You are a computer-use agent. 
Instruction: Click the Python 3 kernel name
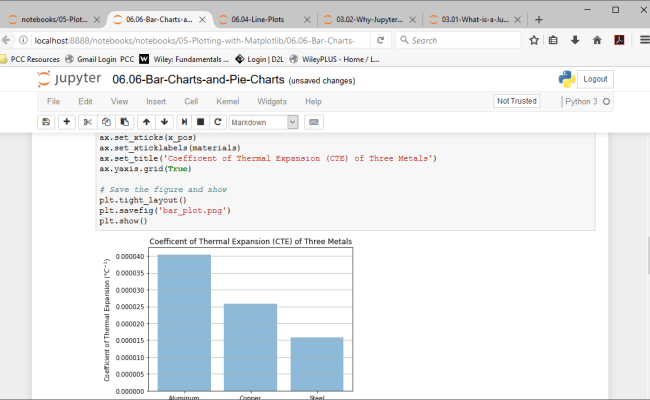[x=581, y=102]
